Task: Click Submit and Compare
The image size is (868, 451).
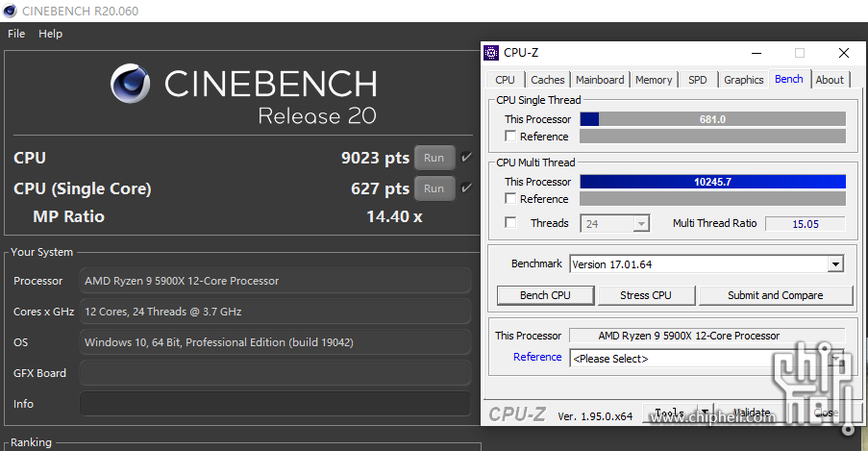Action: pyautogui.click(x=776, y=295)
